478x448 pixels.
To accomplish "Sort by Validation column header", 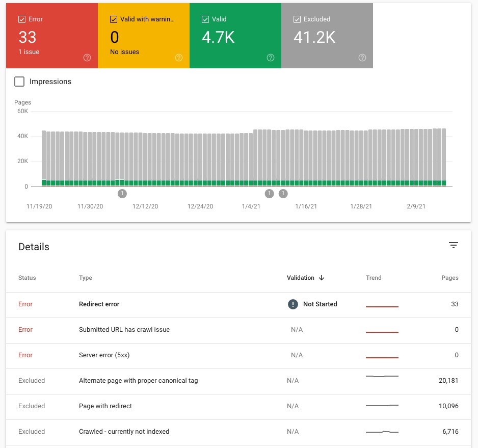I will 301,278.
